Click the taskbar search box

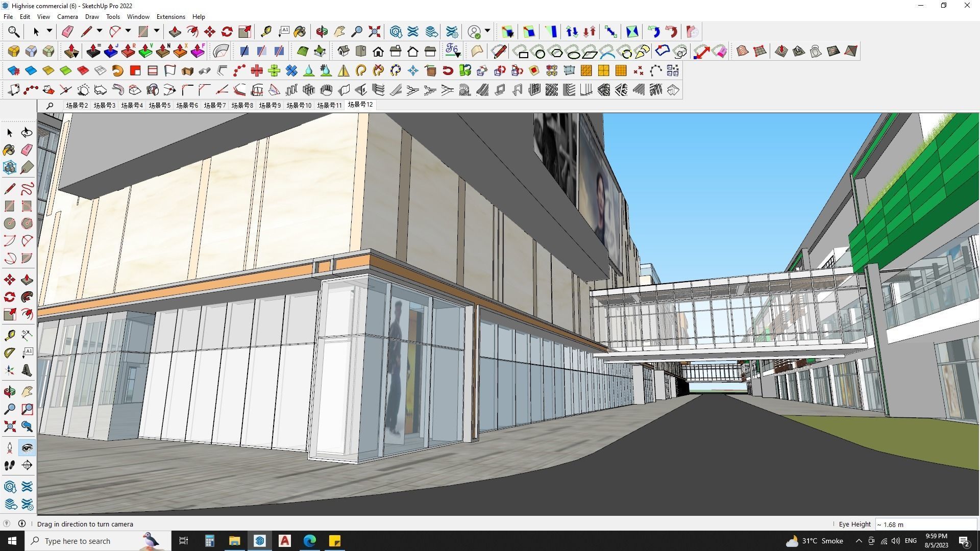point(99,541)
